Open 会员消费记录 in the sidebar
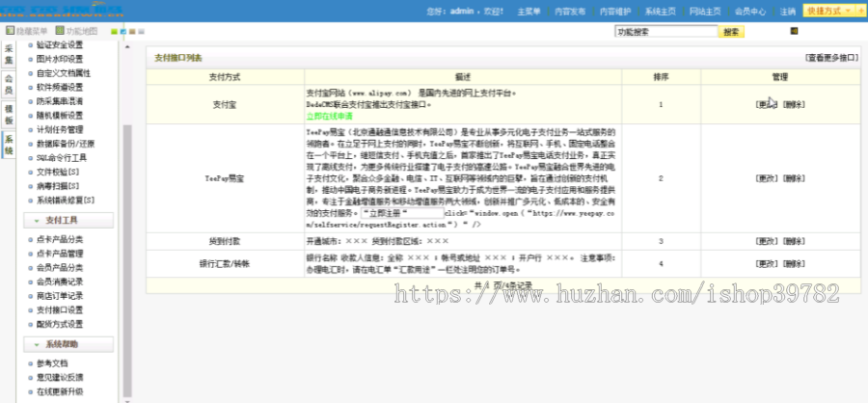The width and height of the screenshot is (868, 403). 60,282
